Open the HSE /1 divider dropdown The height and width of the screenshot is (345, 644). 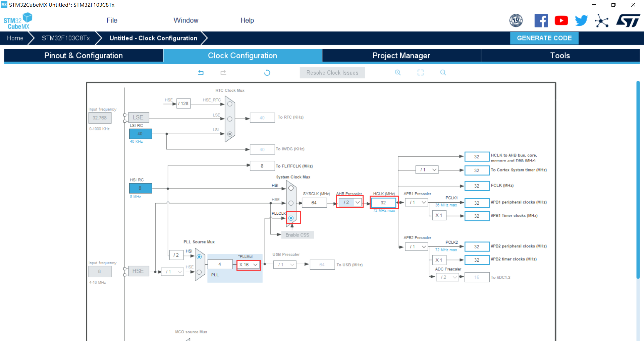point(172,272)
